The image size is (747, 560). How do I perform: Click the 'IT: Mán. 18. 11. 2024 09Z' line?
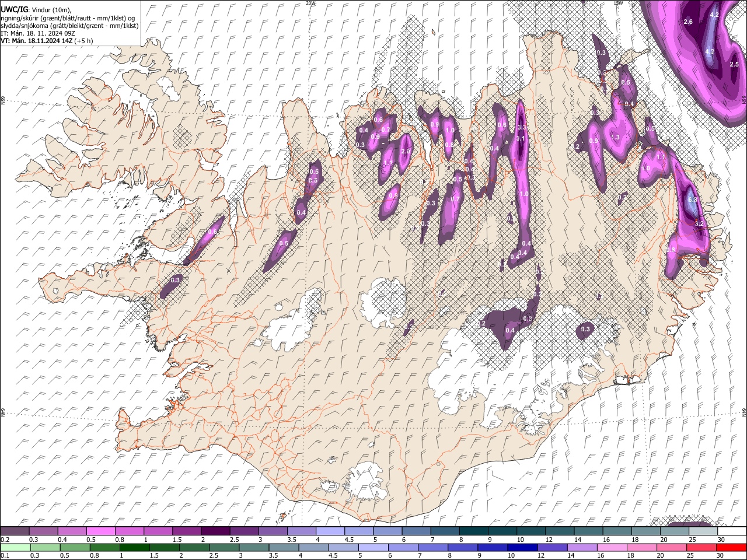click(38, 33)
